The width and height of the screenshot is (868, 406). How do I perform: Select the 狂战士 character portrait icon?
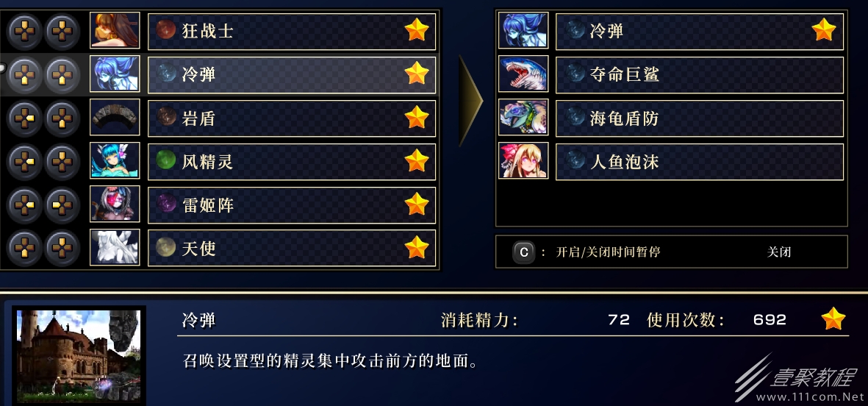tap(115, 30)
